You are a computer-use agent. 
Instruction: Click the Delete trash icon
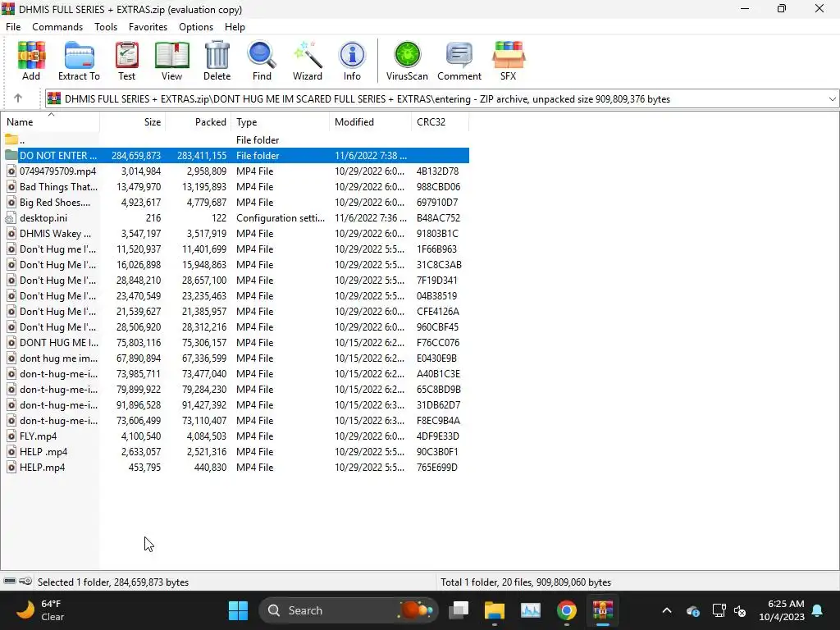point(217,61)
